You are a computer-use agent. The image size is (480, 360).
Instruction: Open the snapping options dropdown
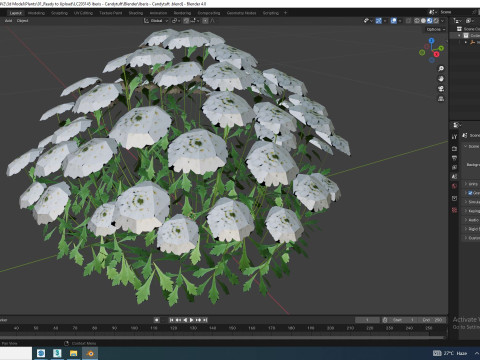(x=195, y=21)
